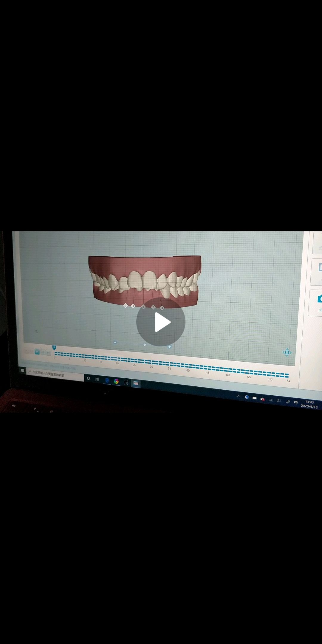The image size is (322, 644).
Task: Click the Windows taskbar search box
Action: point(55,374)
